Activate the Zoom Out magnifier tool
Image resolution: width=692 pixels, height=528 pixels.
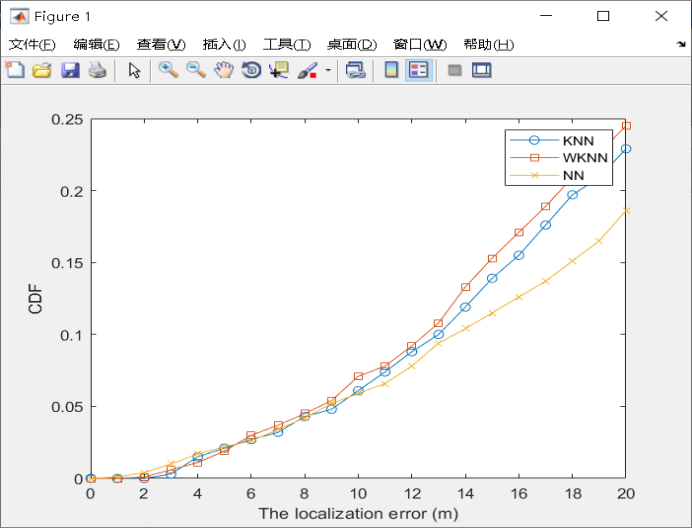[x=196, y=70]
